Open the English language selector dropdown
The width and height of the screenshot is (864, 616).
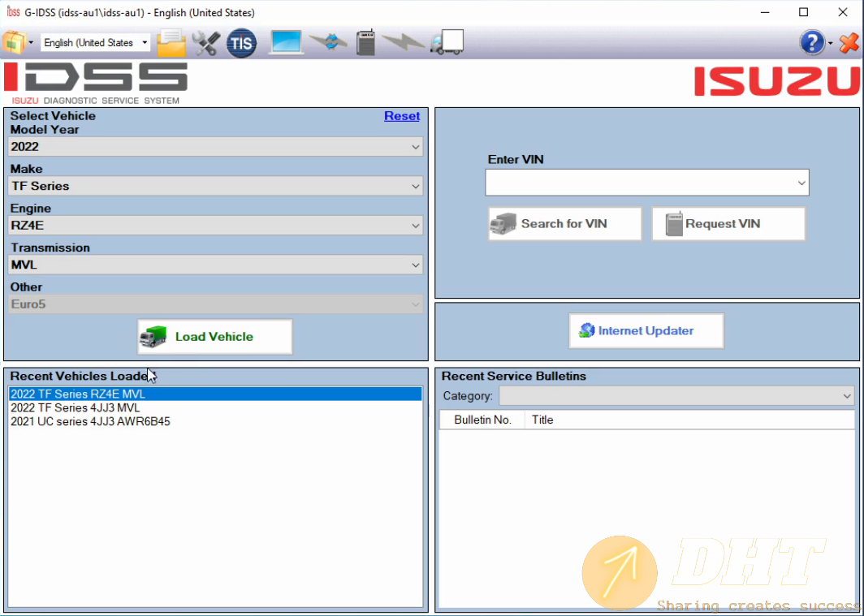(96, 43)
